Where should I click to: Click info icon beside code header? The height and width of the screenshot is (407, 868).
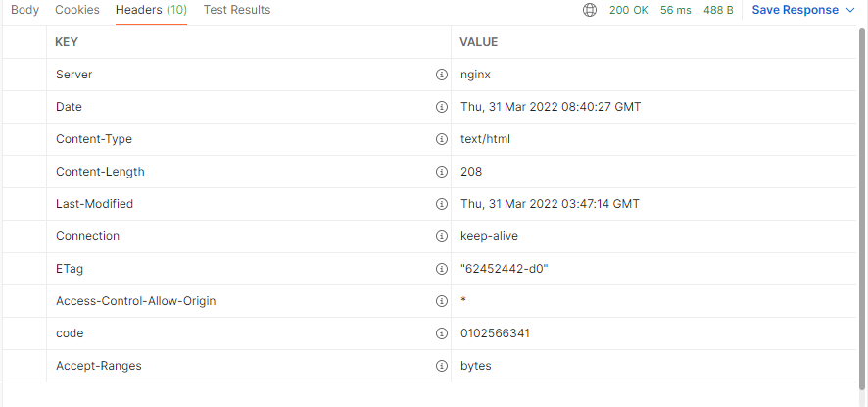(441, 333)
